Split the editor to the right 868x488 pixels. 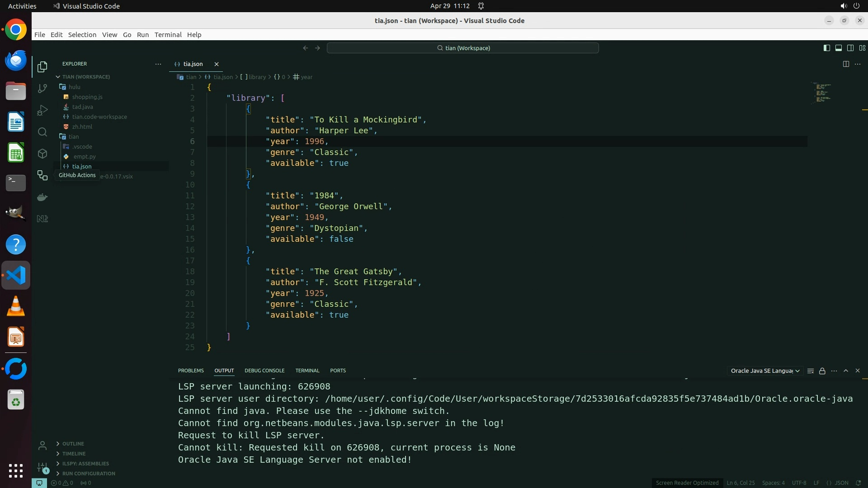[x=846, y=64]
